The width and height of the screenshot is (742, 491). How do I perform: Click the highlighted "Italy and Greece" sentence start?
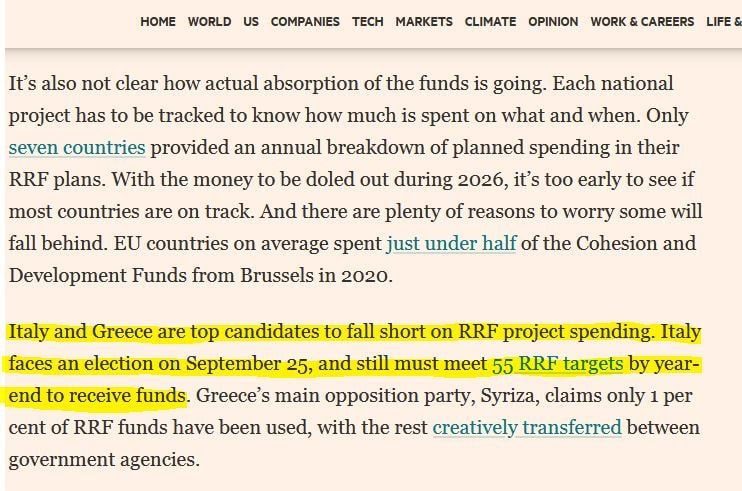pos(70,332)
